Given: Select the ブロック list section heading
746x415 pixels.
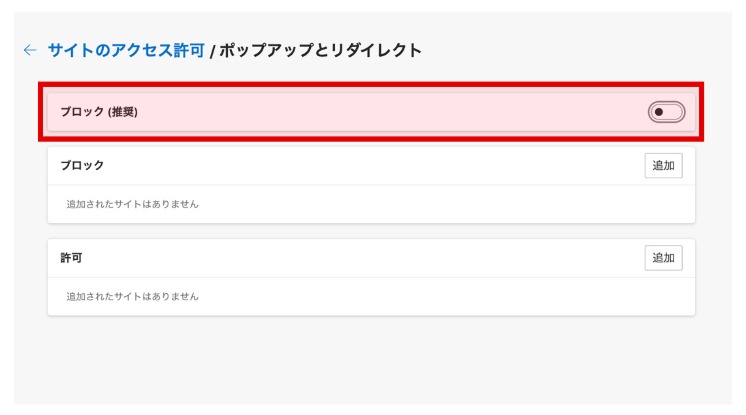Looking at the screenshot, I should click(x=82, y=166).
